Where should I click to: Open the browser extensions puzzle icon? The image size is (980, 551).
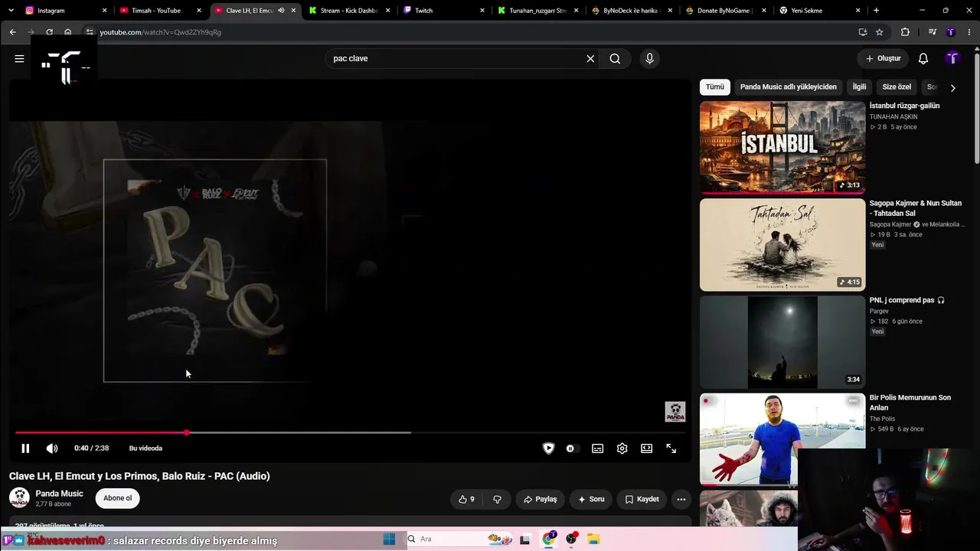point(905,32)
